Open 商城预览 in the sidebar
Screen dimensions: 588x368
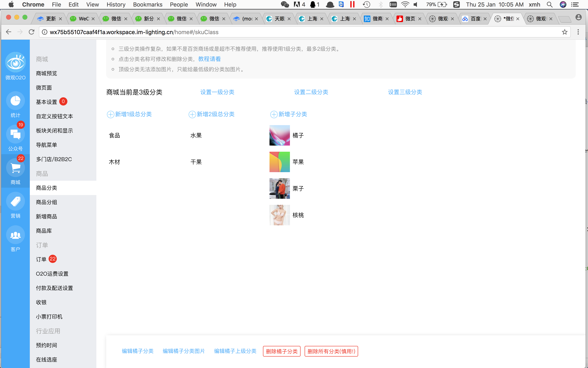[46, 74]
